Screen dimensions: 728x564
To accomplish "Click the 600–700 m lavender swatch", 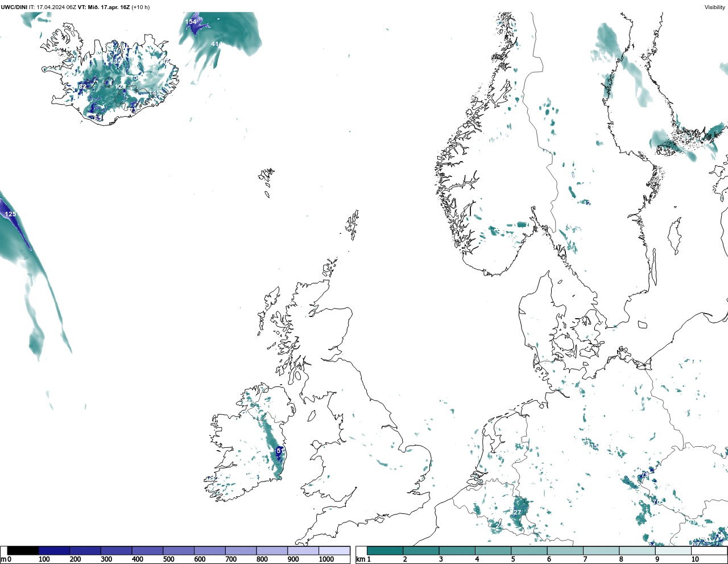I will (x=210, y=551).
